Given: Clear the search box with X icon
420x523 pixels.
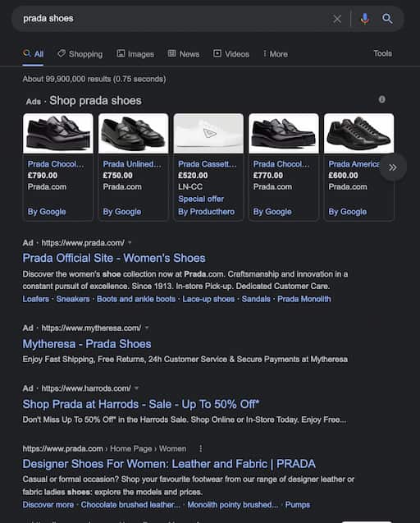Looking at the screenshot, I should 337,19.
